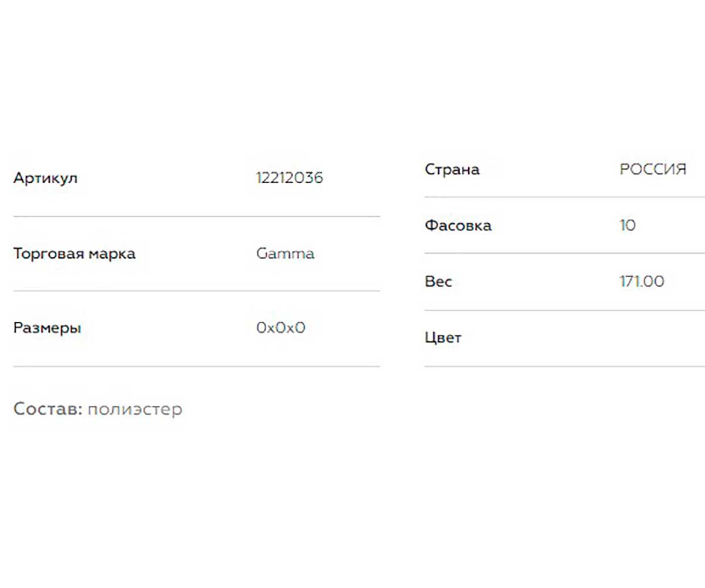
Task: Select the РОССИЯ country value
Action: pyautogui.click(x=653, y=169)
